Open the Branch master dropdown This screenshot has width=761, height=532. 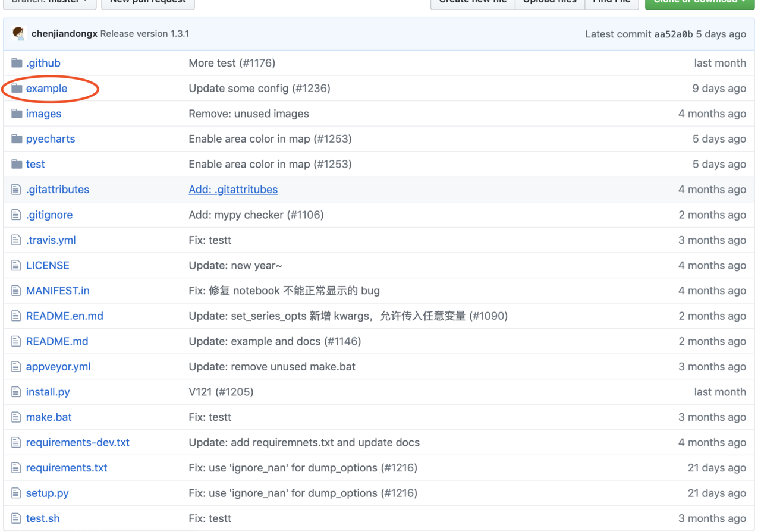tap(50, 2)
